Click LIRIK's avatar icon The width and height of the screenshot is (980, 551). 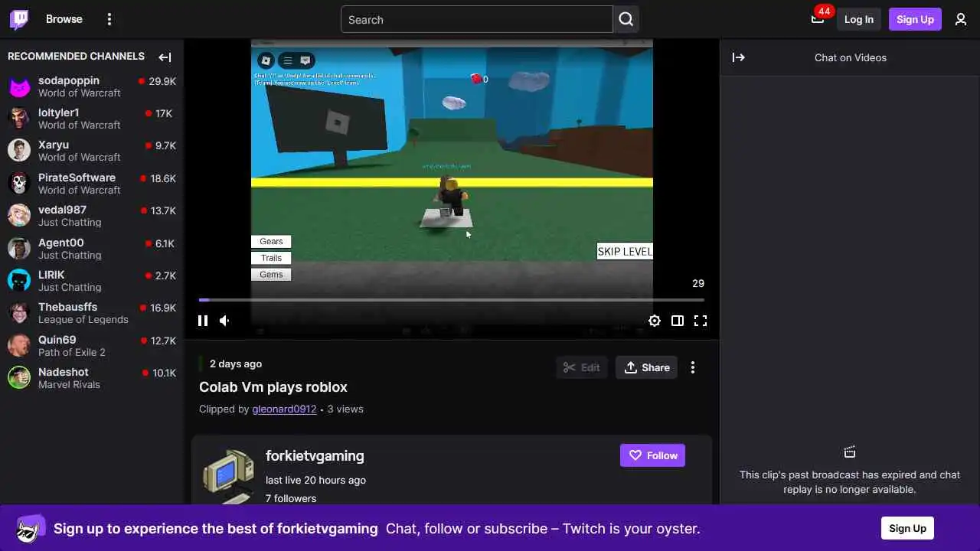(19, 281)
